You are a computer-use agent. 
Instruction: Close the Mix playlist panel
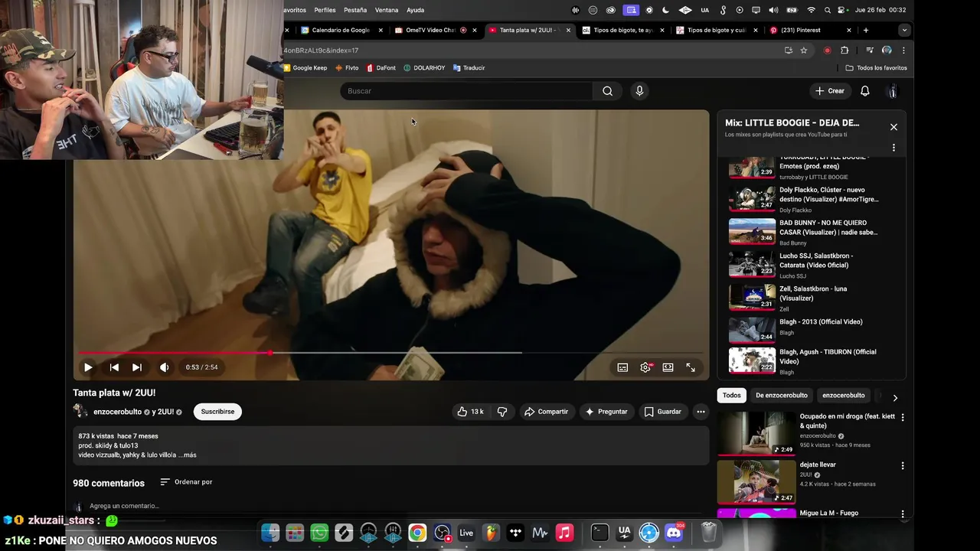pyautogui.click(x=893, y=127)
